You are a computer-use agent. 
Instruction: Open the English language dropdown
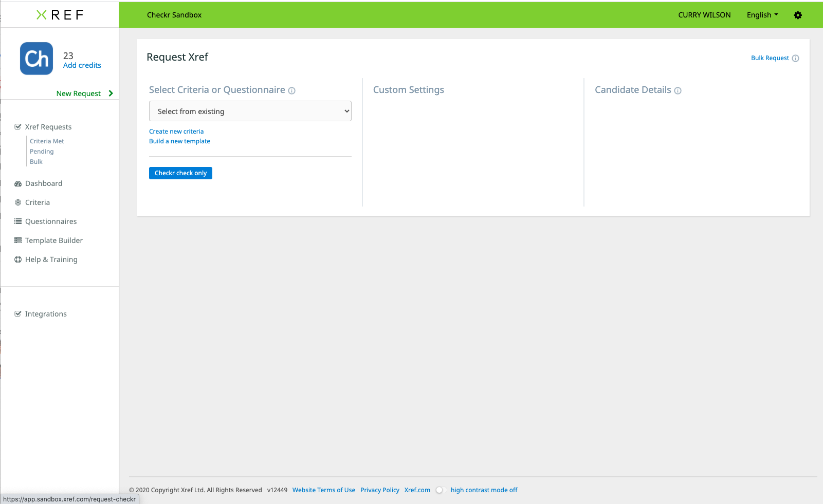[762, 15]
